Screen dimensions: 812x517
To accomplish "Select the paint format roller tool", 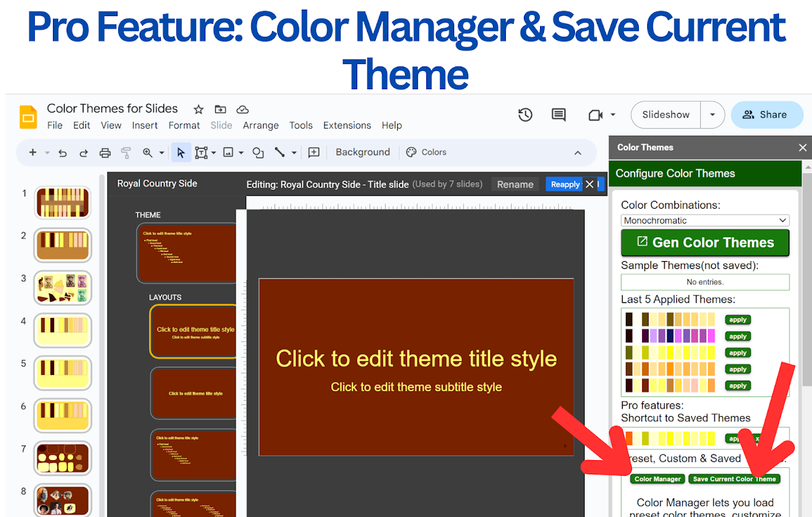I will (126, 153).
